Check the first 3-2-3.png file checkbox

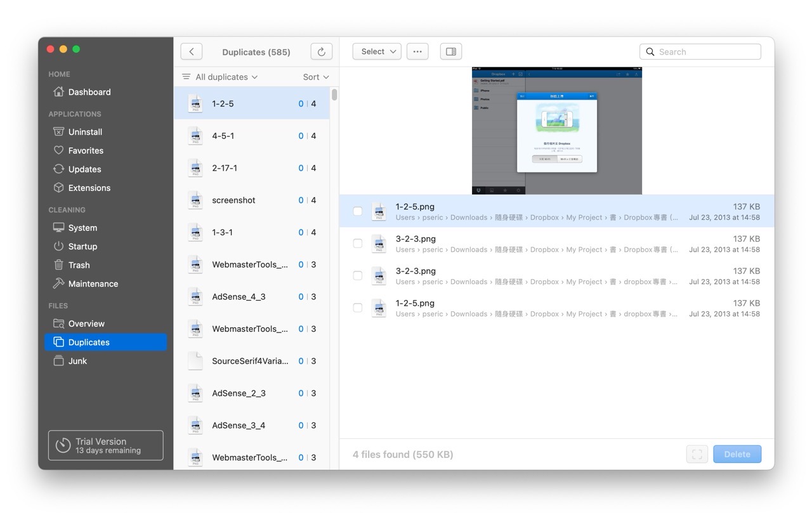(358, 244)
